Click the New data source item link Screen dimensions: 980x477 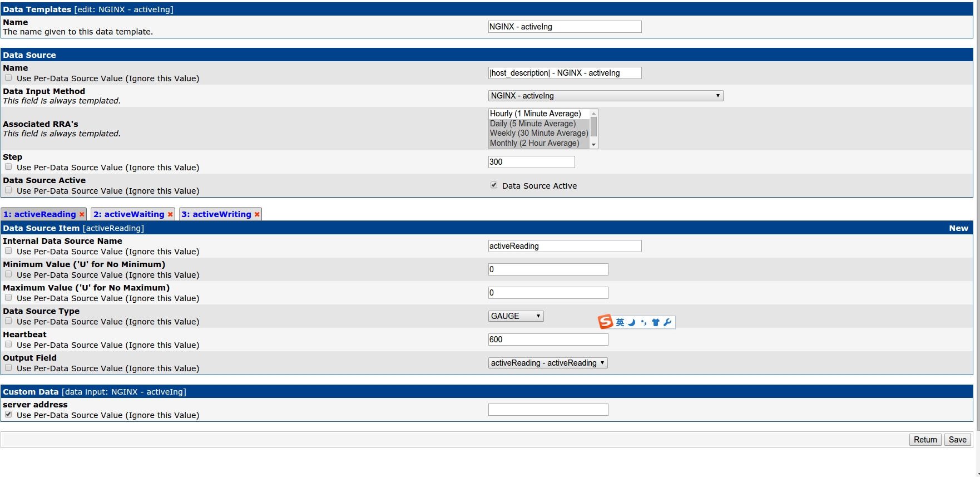[958, 228]
